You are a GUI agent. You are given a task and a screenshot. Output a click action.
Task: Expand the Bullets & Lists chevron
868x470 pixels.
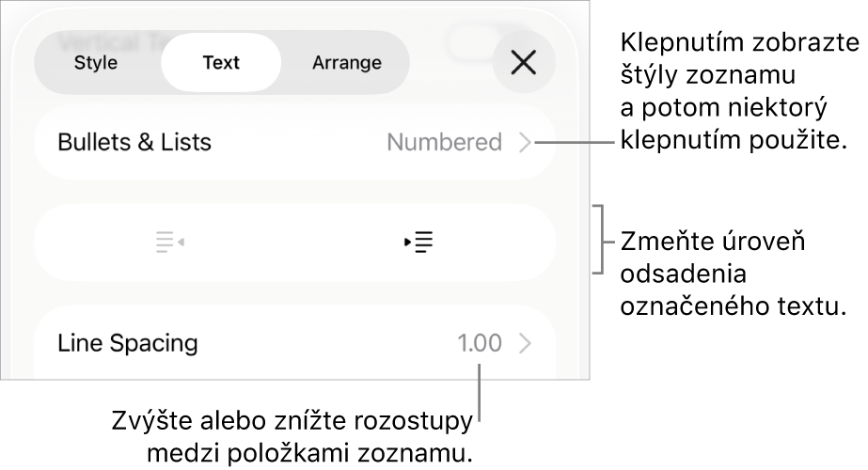pyautogui.click(x=525, y=143)
